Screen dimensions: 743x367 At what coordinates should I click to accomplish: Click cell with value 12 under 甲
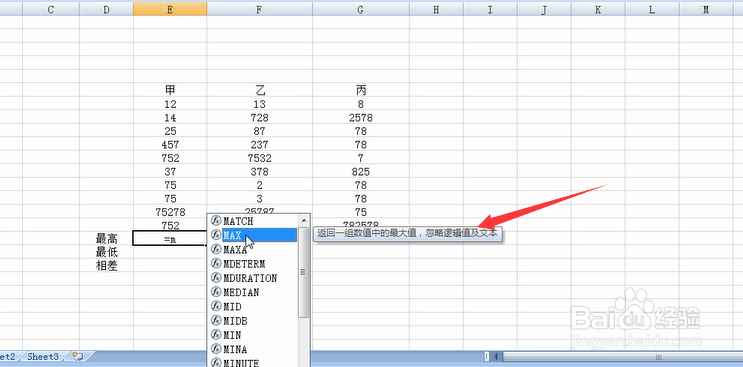click(170, 104)
